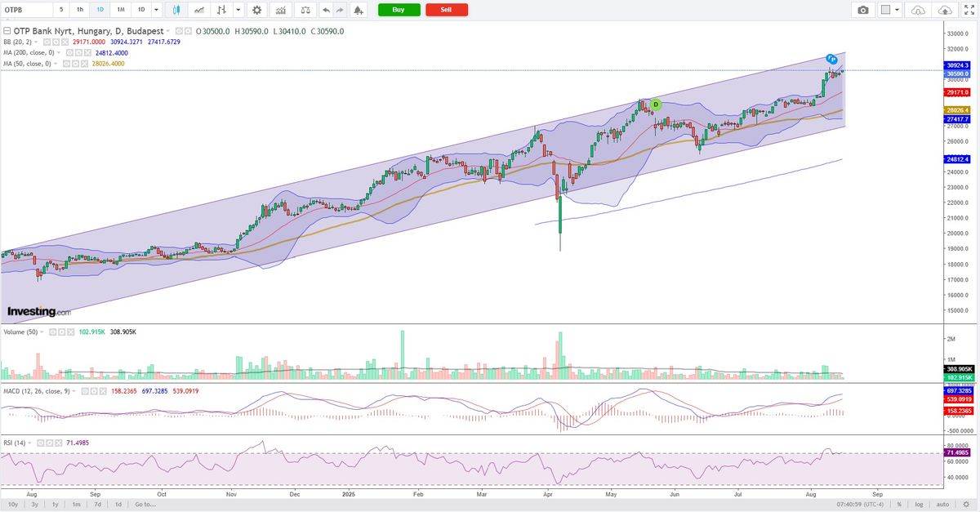The width and height of the screenshot is (980, 512).
Task: Take a chart snapshot with camera icon
Action: point(863,10)
